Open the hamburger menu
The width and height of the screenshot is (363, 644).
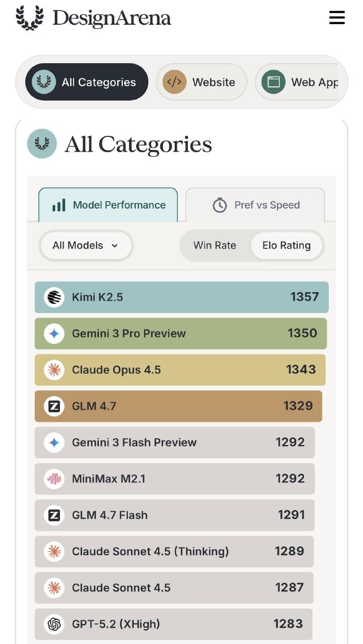point(337,17)
